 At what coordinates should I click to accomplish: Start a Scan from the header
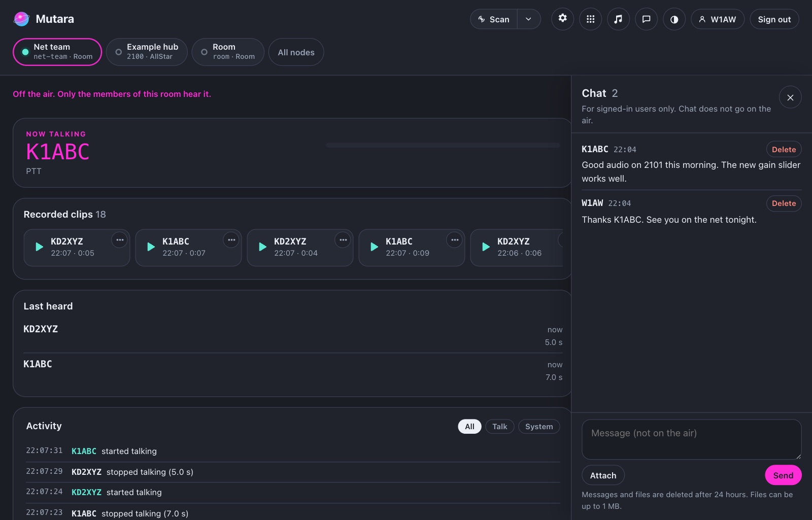tap(494, 19)
